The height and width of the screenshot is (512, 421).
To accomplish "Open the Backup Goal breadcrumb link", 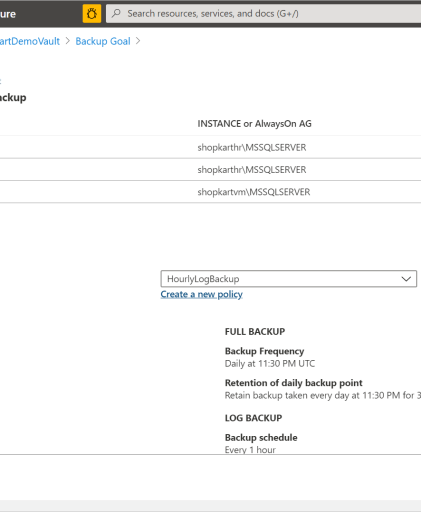I will point(103,41).
